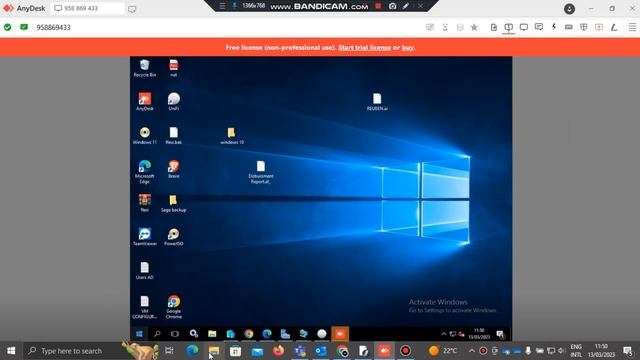Select the TeamViewer shortcut on the remote desktop
Viewport: 640px width, 360px height.
click(144, 237)
